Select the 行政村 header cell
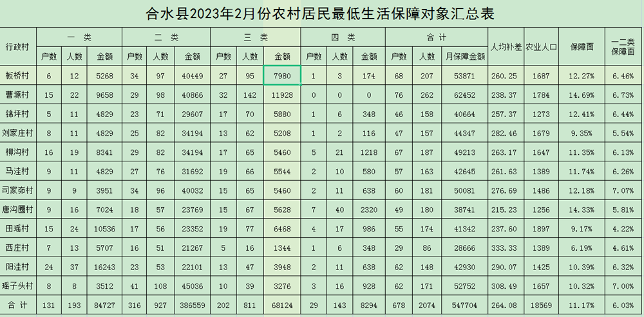 [18, 47]
